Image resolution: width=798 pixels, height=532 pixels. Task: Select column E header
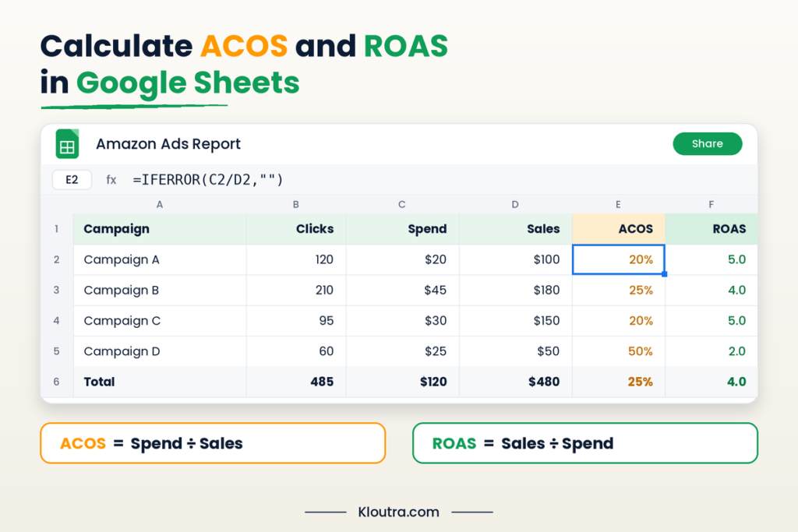618,204
